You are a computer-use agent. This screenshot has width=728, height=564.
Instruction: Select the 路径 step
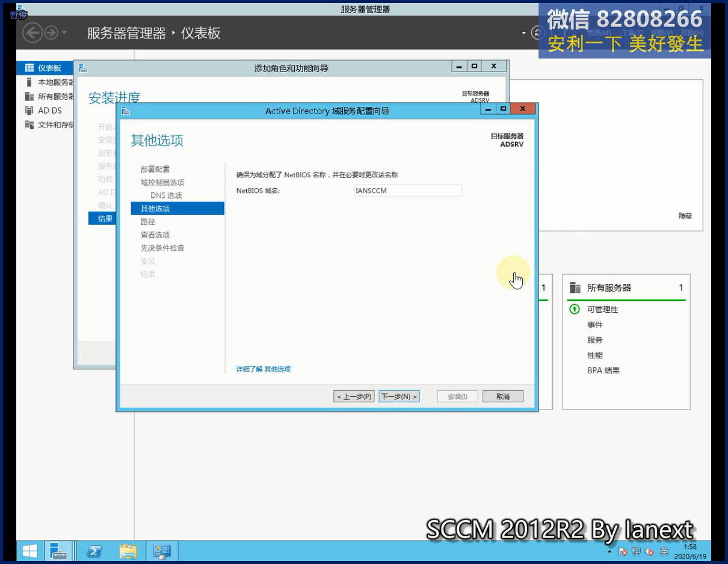148,222
